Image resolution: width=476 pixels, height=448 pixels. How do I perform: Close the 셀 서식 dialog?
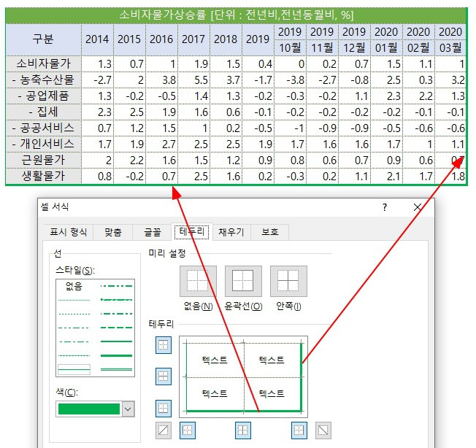pos(418,207)
